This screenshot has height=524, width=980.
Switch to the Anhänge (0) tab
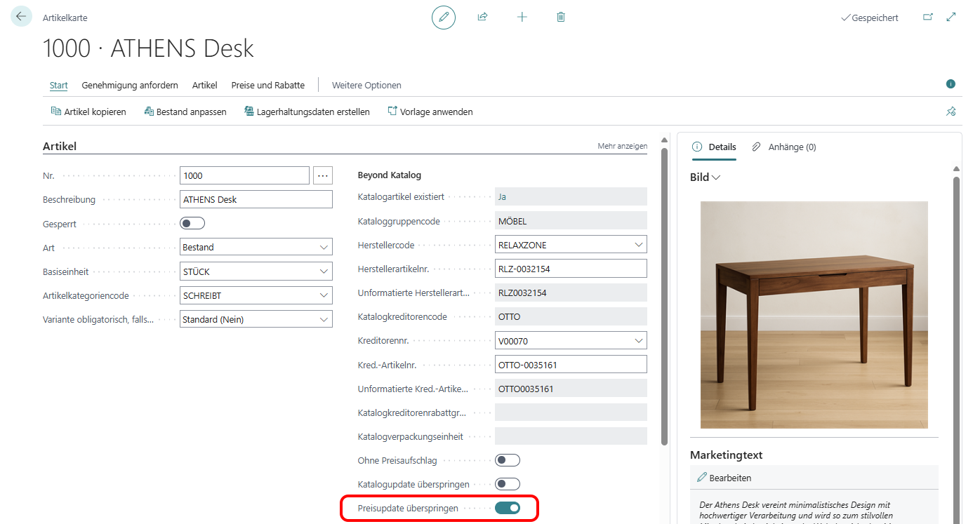pos(784,147)
